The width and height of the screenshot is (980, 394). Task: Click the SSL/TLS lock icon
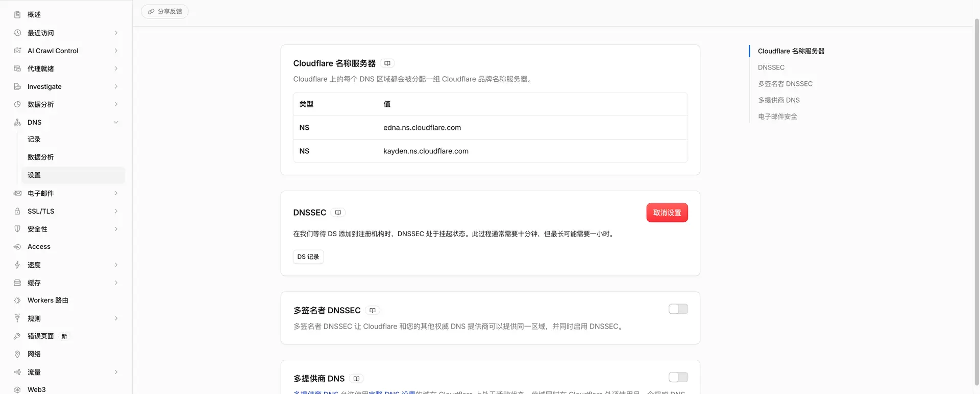click(x=17, y=211)
